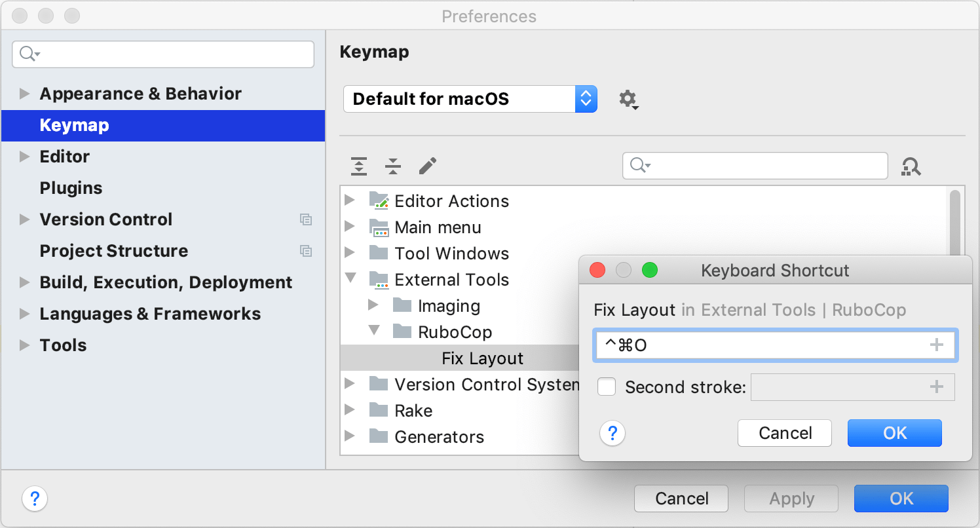The image size is (980, 528).
Task: Click the search field above the actions list
Action: coord(753,166)
